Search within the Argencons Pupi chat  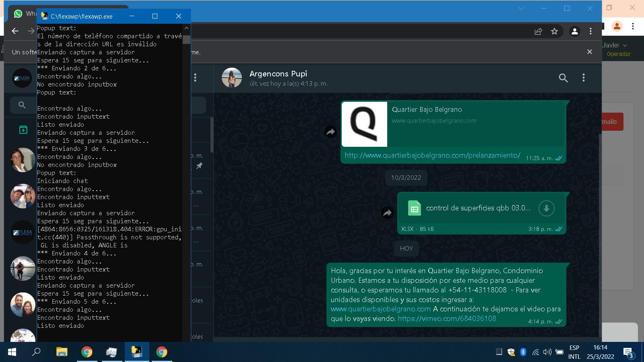click(563, 78)
